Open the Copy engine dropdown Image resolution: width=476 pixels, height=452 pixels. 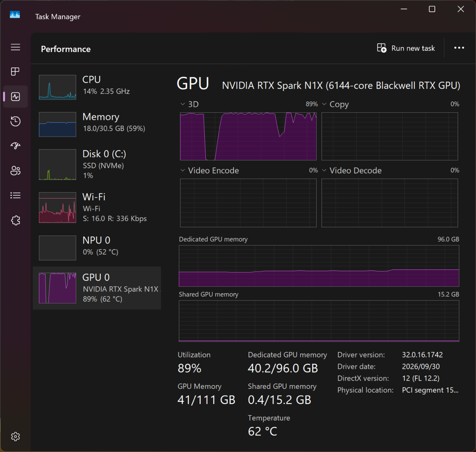click(324, 104)
